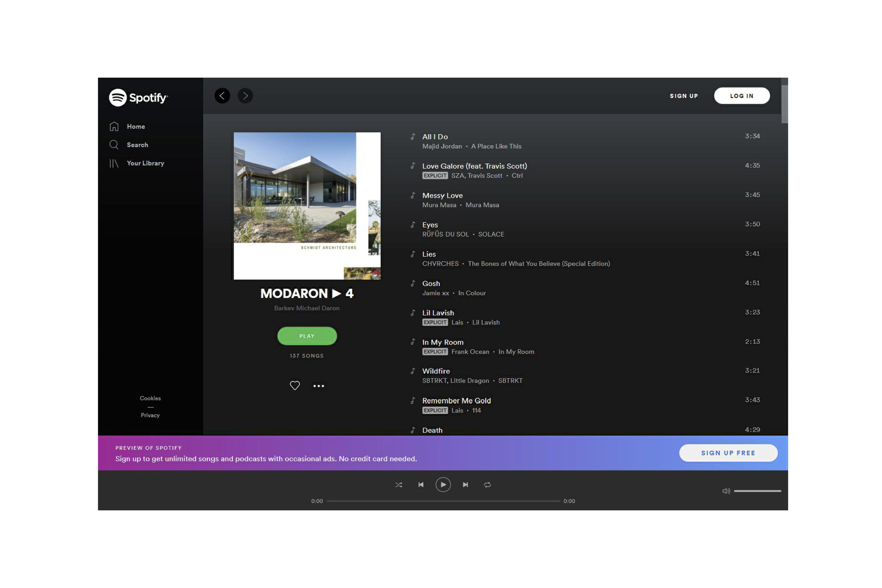Open Home in sidebar

[x=135, y=126]
